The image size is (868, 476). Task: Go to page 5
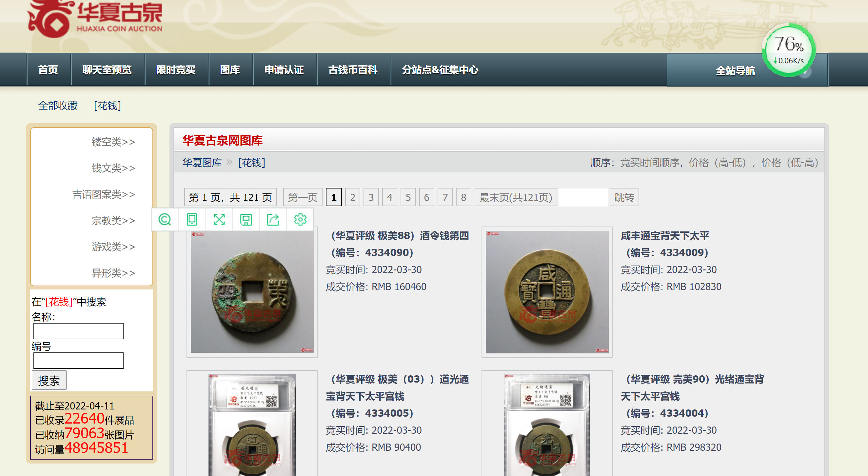click(408, 197)
